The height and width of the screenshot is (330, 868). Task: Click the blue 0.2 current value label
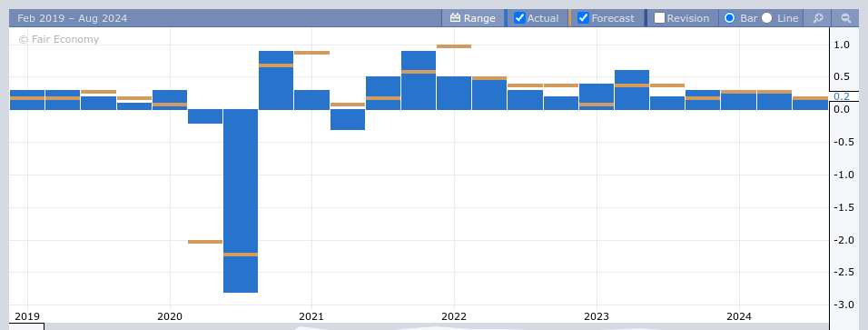[842, 96]
